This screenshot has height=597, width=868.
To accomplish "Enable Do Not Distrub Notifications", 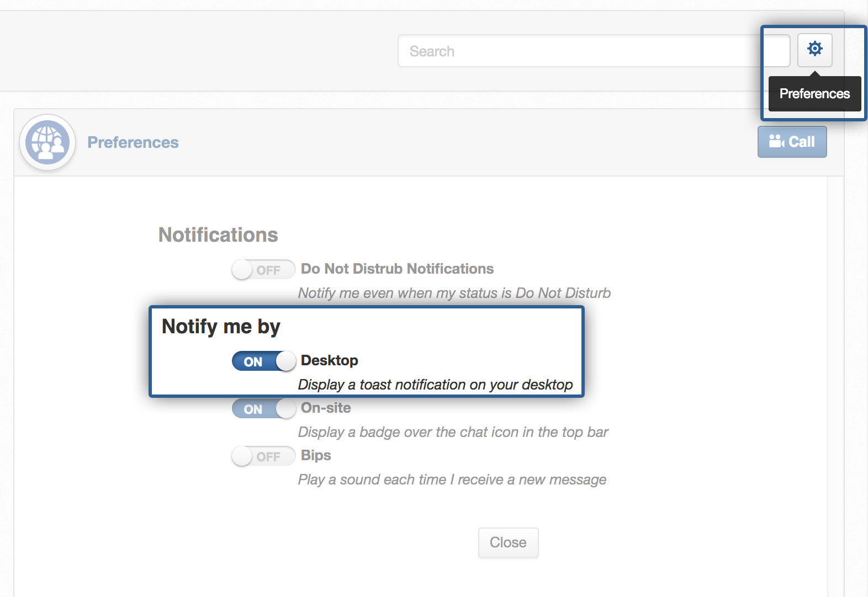I will point(263,269).
